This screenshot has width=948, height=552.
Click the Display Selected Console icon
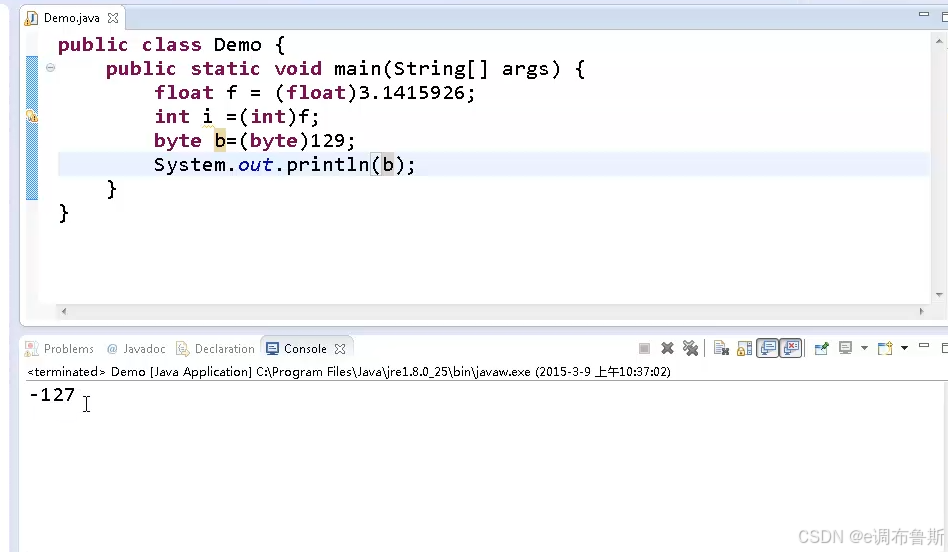tap(846, 348)
